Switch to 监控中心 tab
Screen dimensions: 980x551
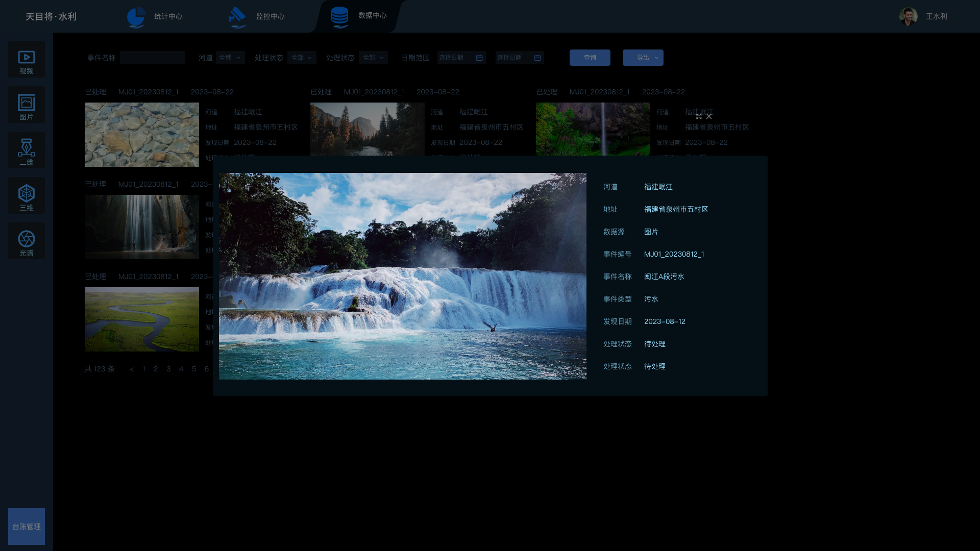pyautogui.click(x=257, y=16)
